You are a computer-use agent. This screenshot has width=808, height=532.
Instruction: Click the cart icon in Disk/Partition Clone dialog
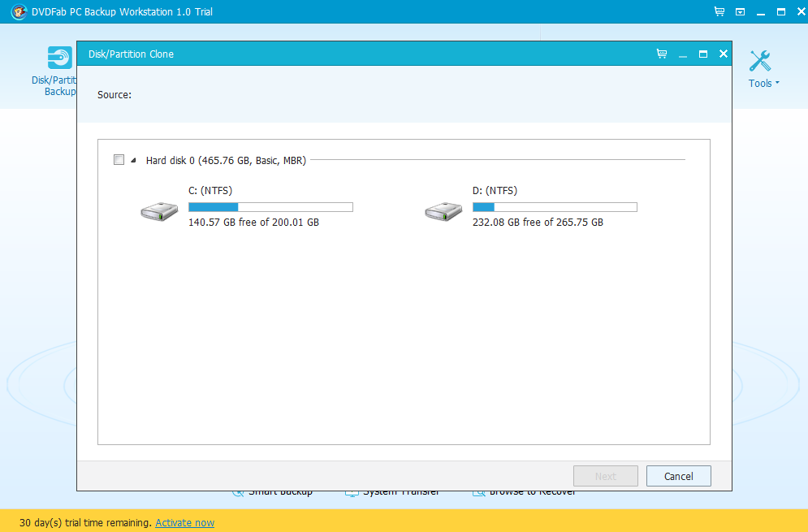(x=662, y=54)
